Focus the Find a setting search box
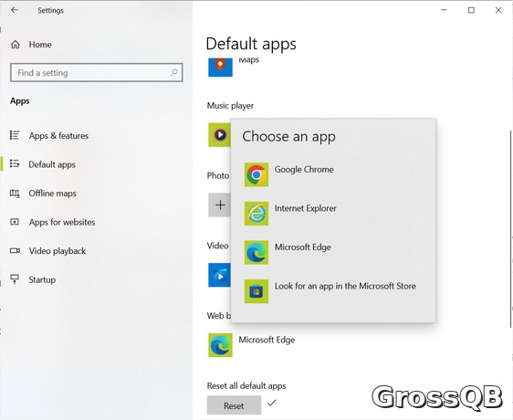 pos(97,72)
